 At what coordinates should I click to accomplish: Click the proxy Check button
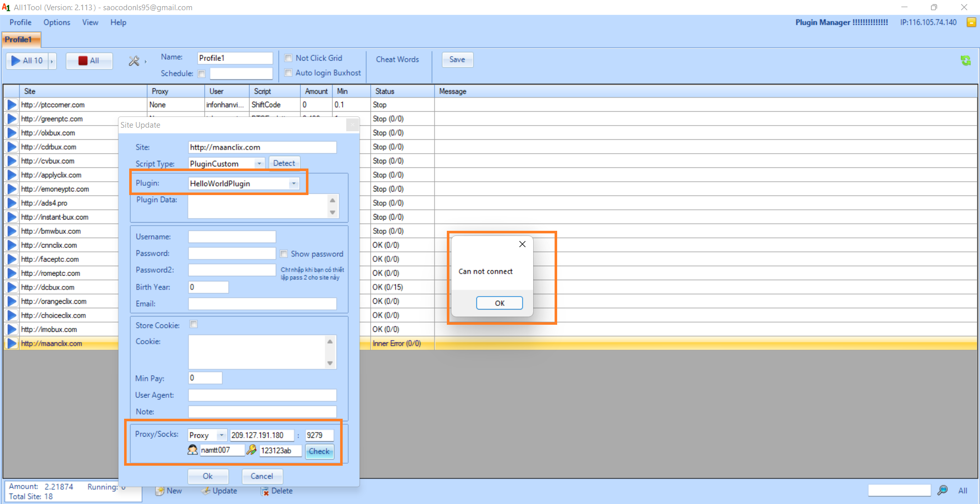319,451
